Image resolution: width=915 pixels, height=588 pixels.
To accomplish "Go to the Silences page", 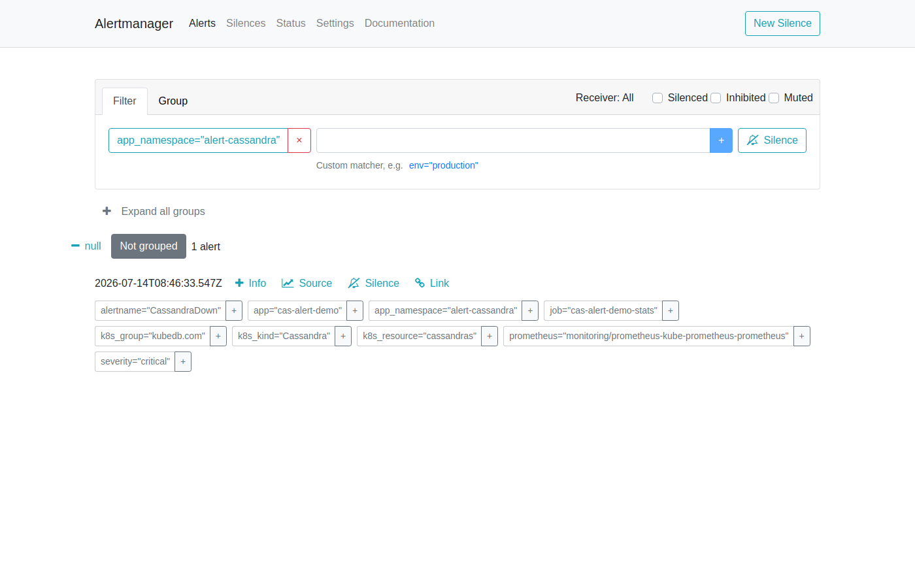I will (246, 24).
